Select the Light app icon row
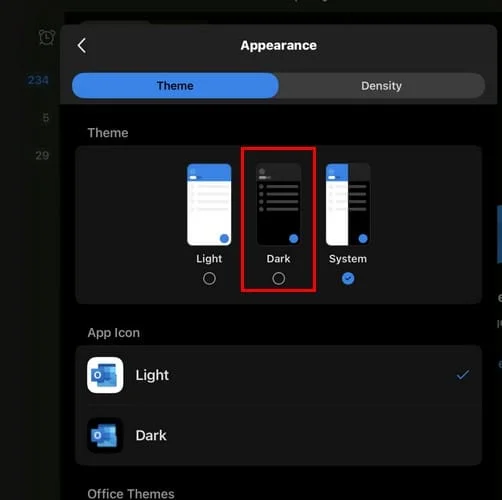 point(279,375)
